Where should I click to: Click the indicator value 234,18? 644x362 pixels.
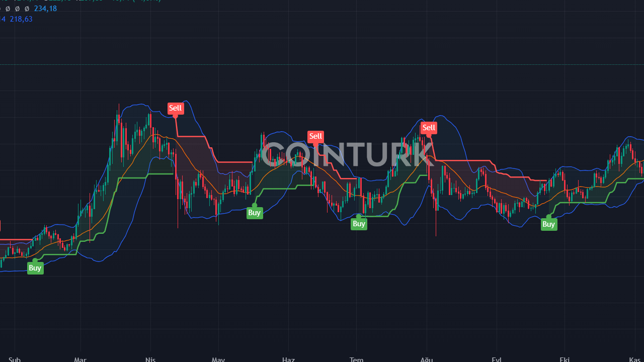(45, 9)
